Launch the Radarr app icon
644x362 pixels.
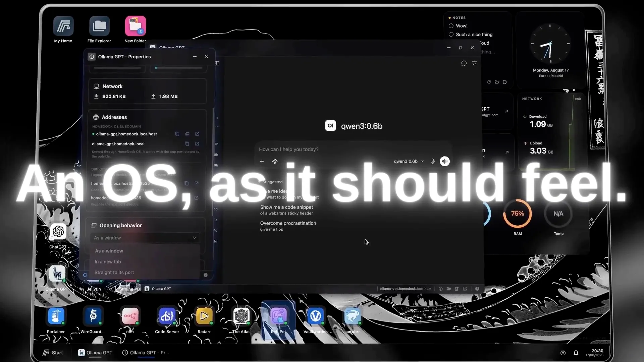coord(204,316)
